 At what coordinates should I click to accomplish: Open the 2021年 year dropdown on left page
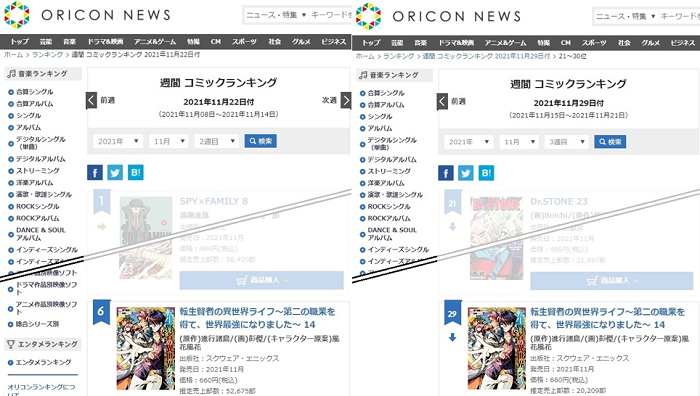(x=118, y=141)
